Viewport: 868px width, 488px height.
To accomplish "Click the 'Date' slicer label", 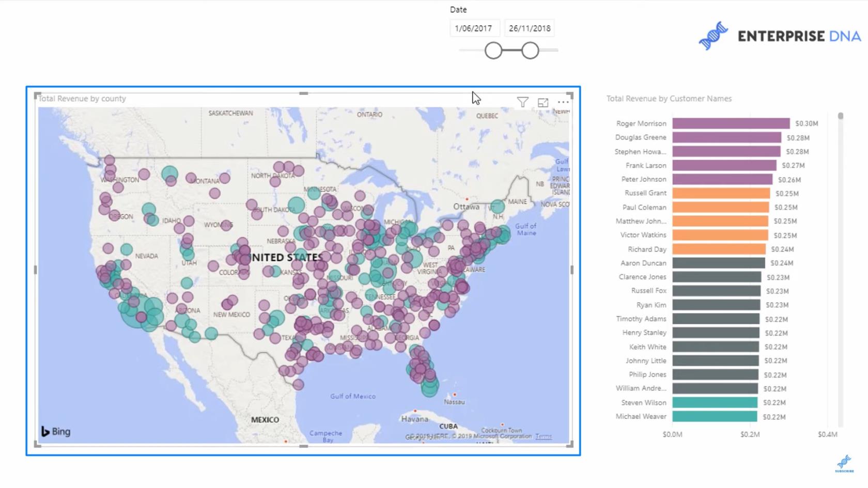I will (458, 9).
